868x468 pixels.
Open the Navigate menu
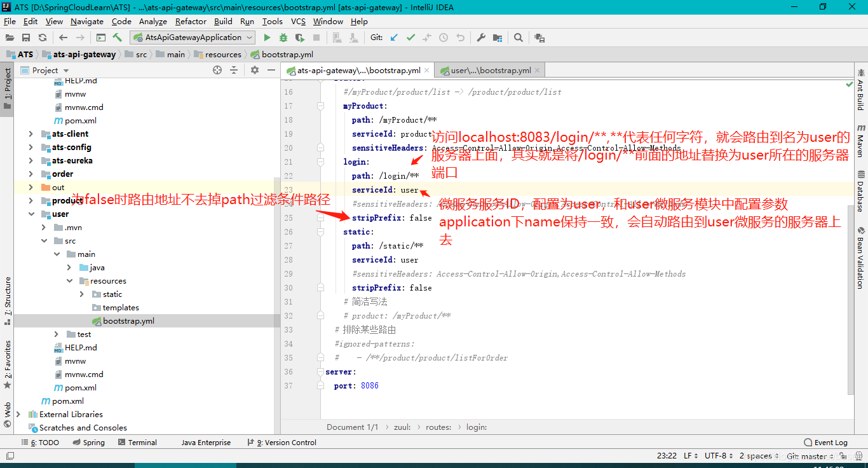(87, 21)
